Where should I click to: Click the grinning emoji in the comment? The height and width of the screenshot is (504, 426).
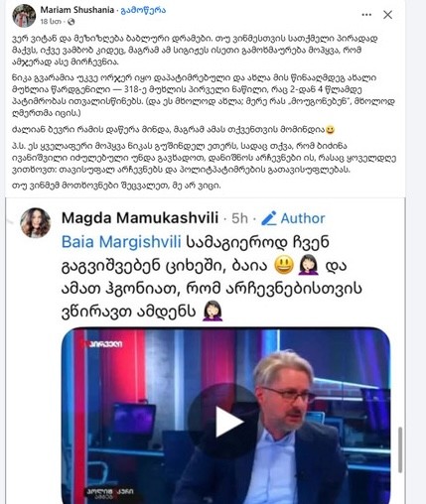(x=284, y=265)
